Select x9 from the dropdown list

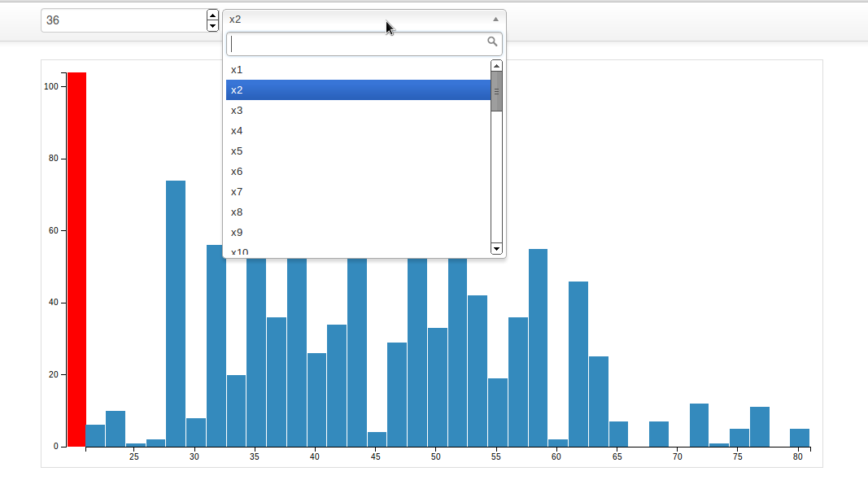point(358,233)
